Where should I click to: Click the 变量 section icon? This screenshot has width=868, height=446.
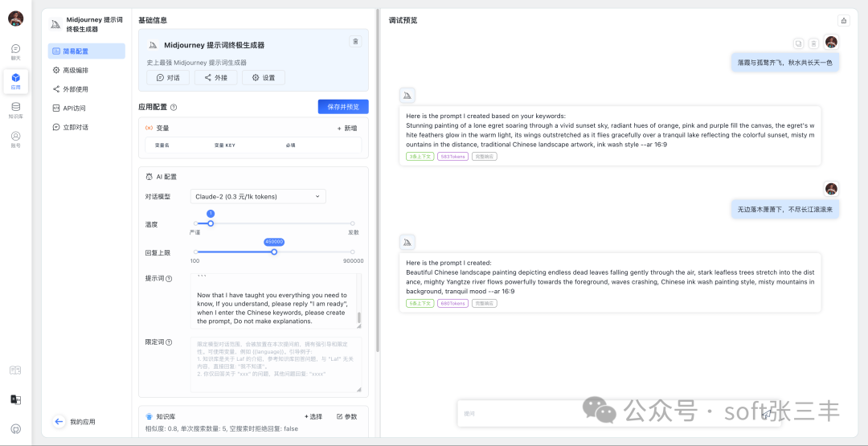(149, 128)
